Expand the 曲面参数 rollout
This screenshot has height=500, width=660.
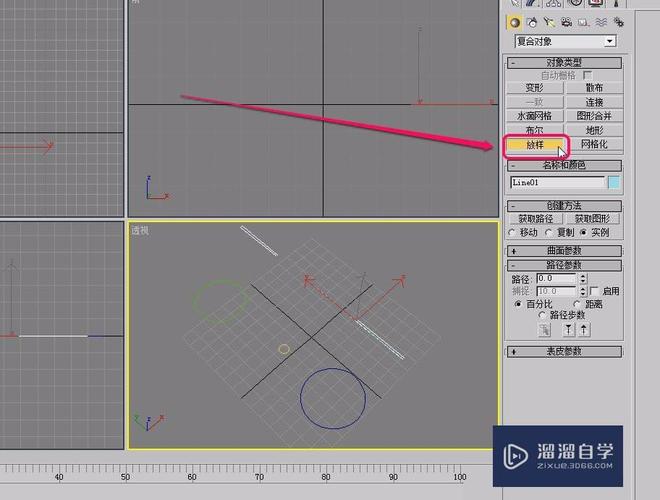(564, 251)
